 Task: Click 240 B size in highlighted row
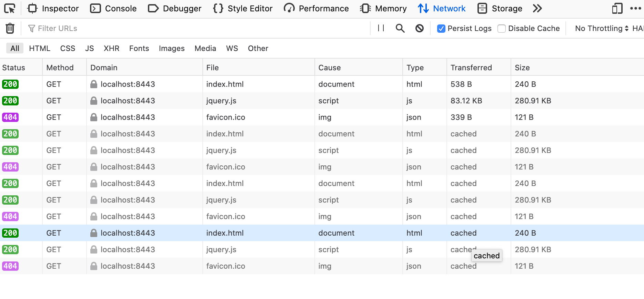tap(525, 233)
